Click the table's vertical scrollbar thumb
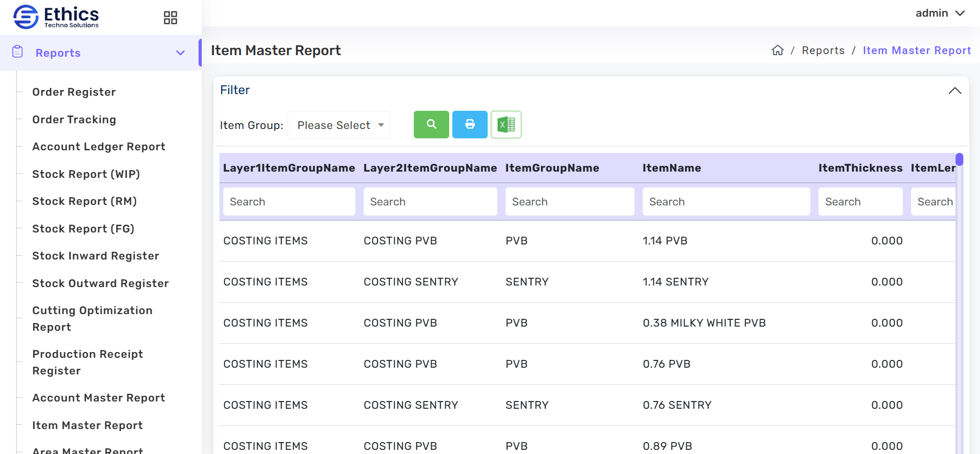 tap(959, 159)
